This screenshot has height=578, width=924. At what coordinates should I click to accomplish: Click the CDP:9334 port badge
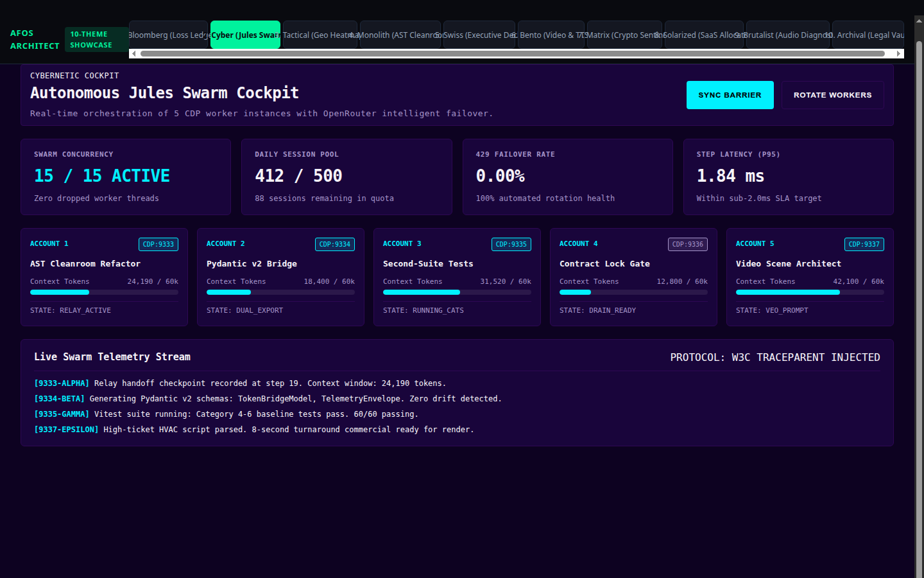click(335, 244)
